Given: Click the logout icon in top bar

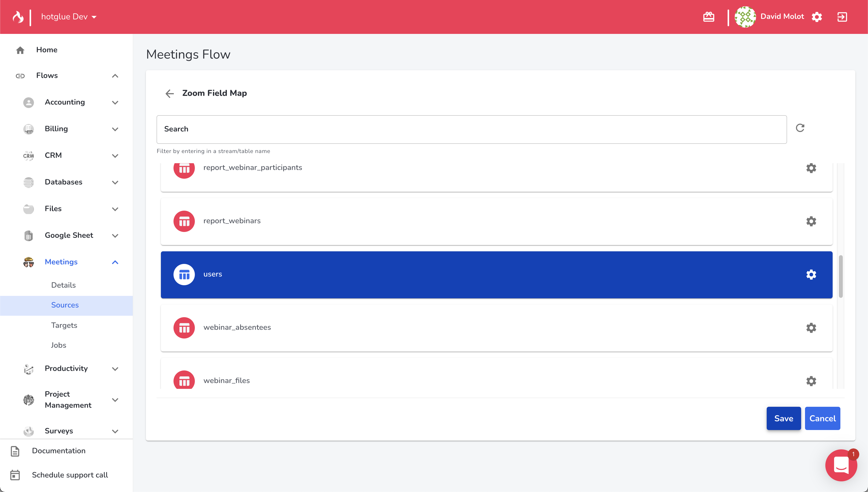Looking at the screenshot, I should [x=842, y=17].
